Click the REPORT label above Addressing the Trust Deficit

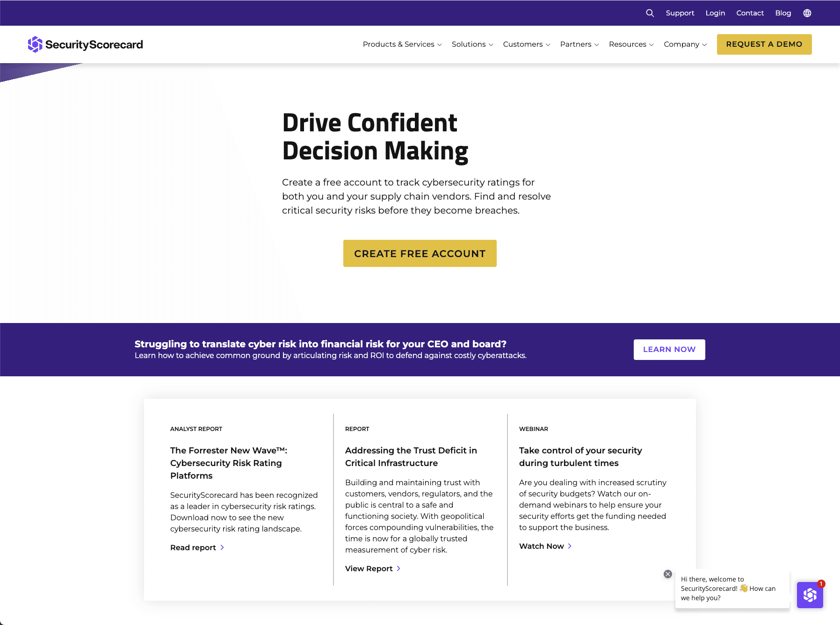357,429
